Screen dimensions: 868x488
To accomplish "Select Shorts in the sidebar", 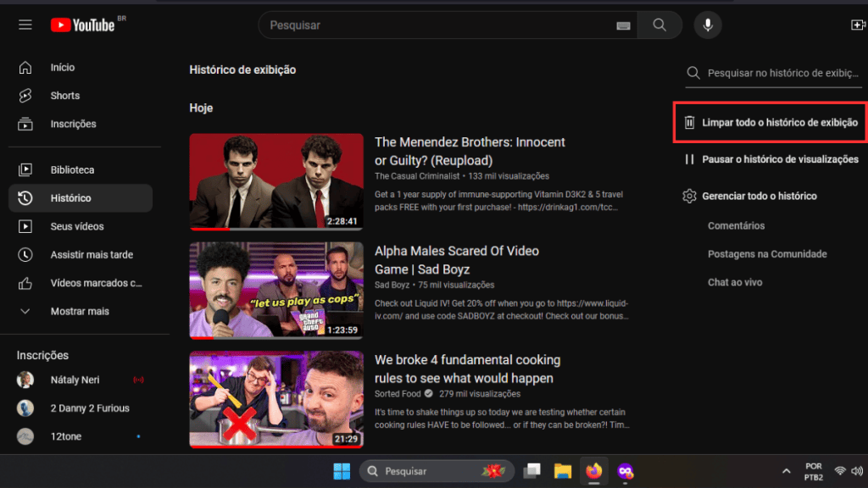I will coord(65,95).
